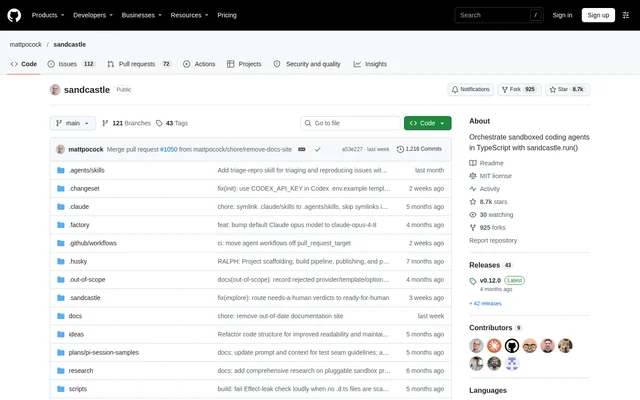Expand commit message ellipsis button
Viewport: 640px width, 400px height.
click(302, 149)
